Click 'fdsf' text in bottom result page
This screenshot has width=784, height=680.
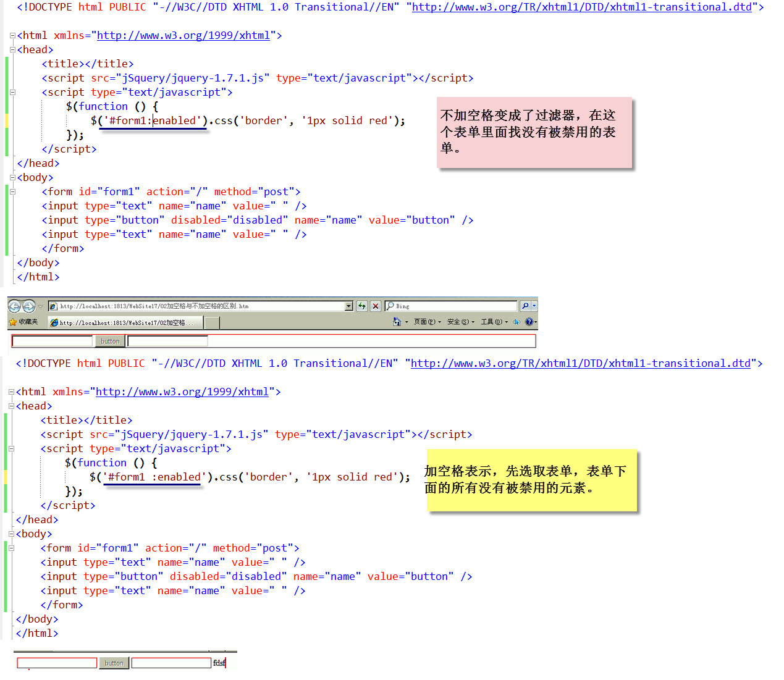tap(219, 663)
